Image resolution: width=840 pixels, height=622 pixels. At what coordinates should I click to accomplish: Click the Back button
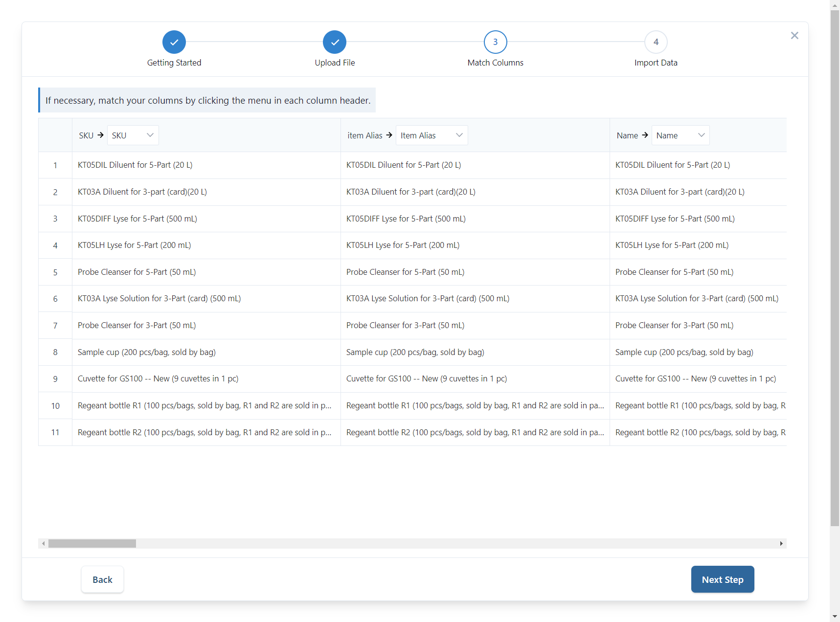102,579
